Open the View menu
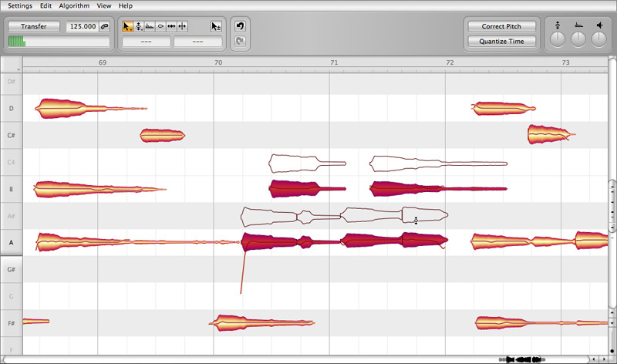 104,5
